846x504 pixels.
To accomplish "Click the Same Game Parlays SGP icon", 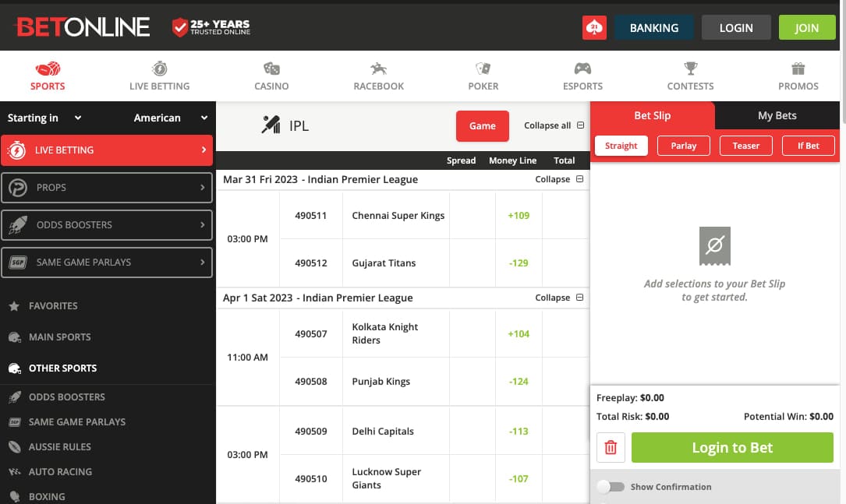I will coord(18,263).
